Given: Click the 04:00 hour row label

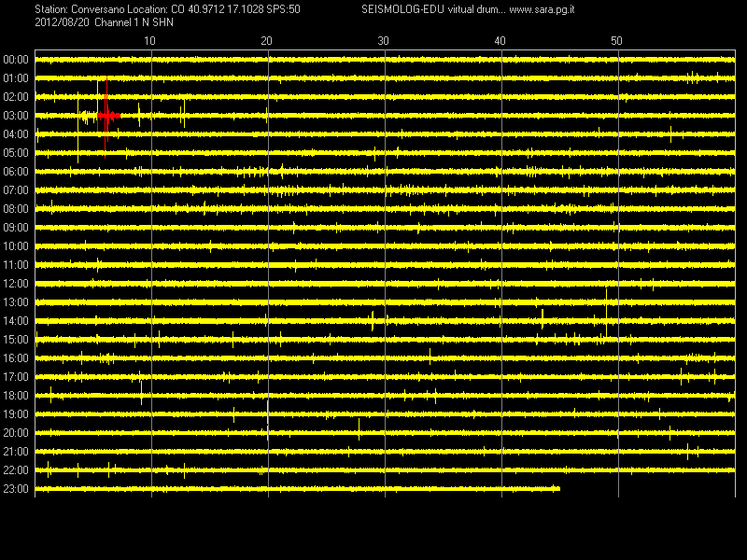Looking at the screenshot, I should 16,134.
